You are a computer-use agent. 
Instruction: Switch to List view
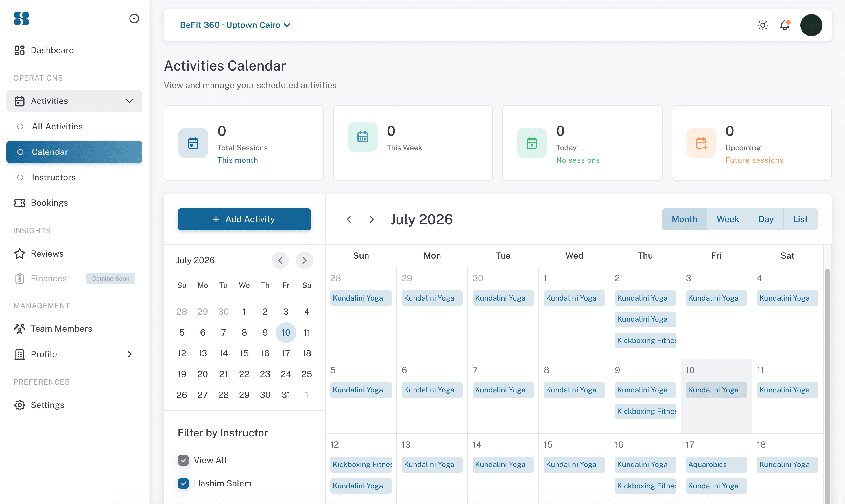[x=800, y=219]
